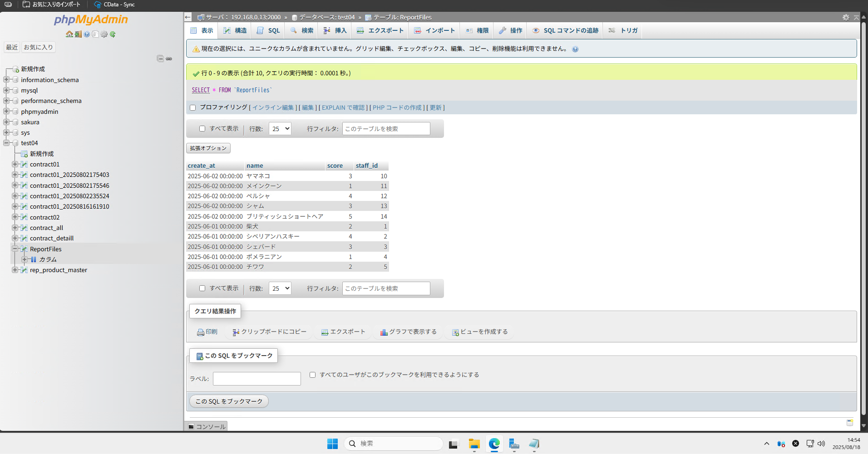Viewport: 868px width, 454px height.
Task: Click 'ビューを作成する' link
Action: (x=480, y=332)
